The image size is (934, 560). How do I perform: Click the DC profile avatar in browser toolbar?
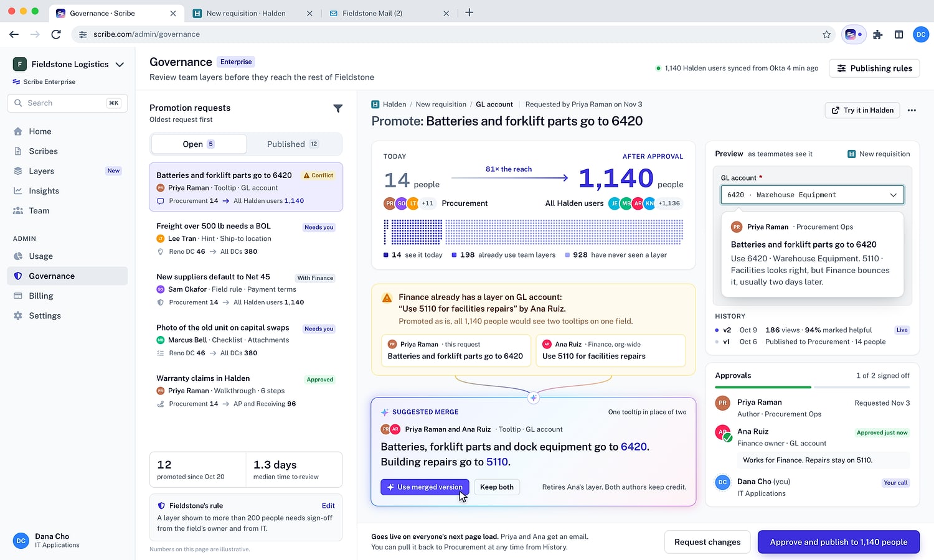pos(921,34)
